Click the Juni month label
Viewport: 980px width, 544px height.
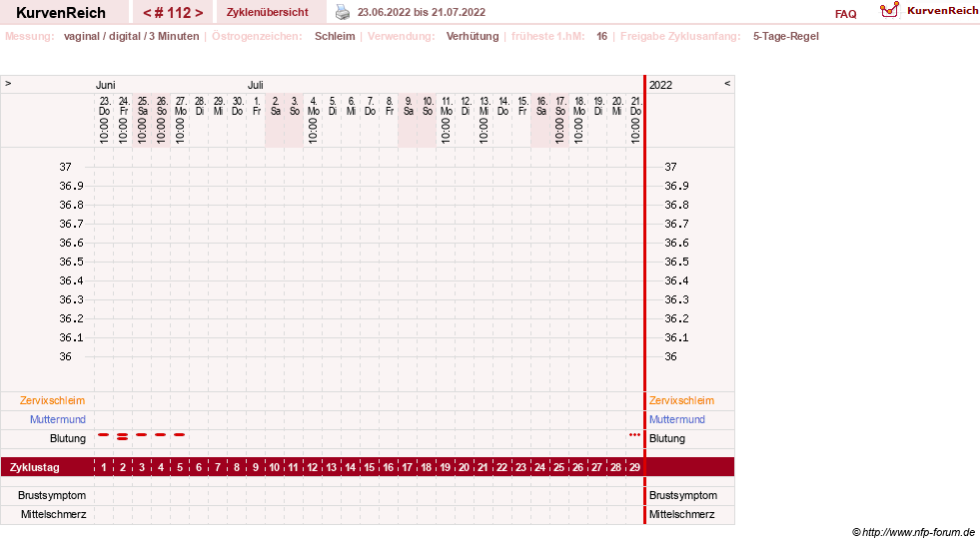tap(105, 85)
